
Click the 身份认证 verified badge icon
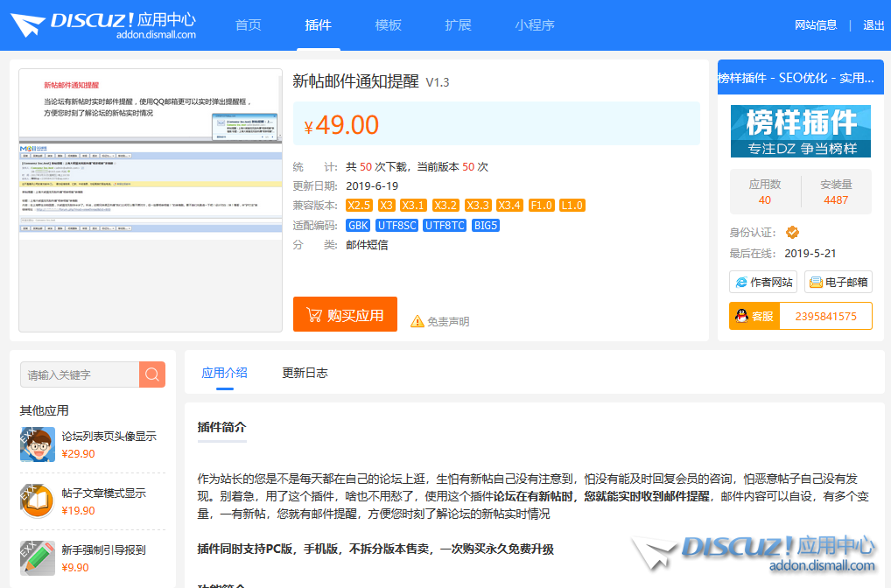pyautogui.click(x=792, y=232)
